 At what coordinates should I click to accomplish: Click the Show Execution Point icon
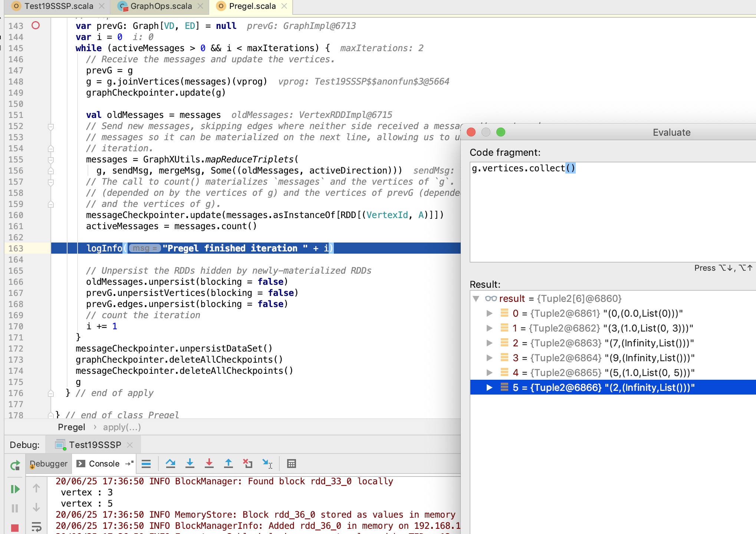pos(146,464)
